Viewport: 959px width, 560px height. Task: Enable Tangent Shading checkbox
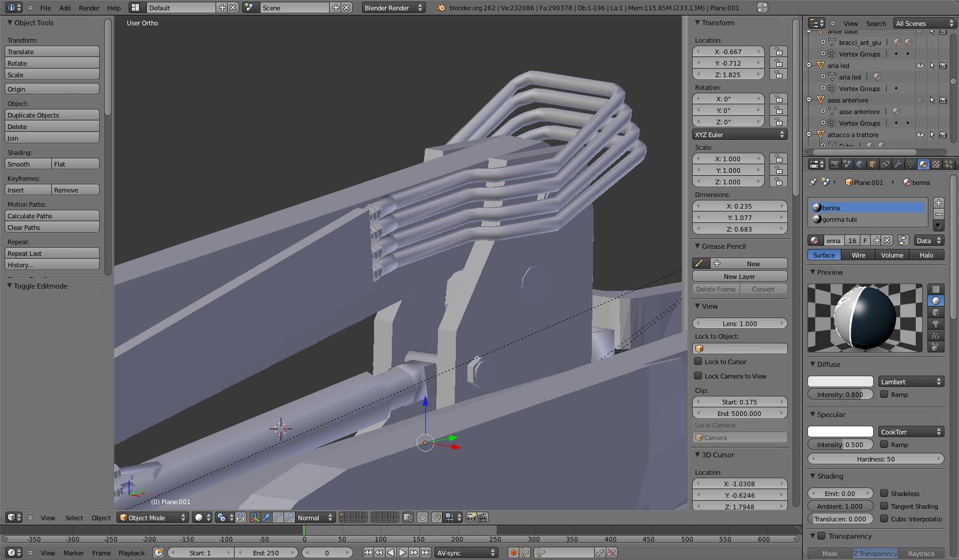884,506
